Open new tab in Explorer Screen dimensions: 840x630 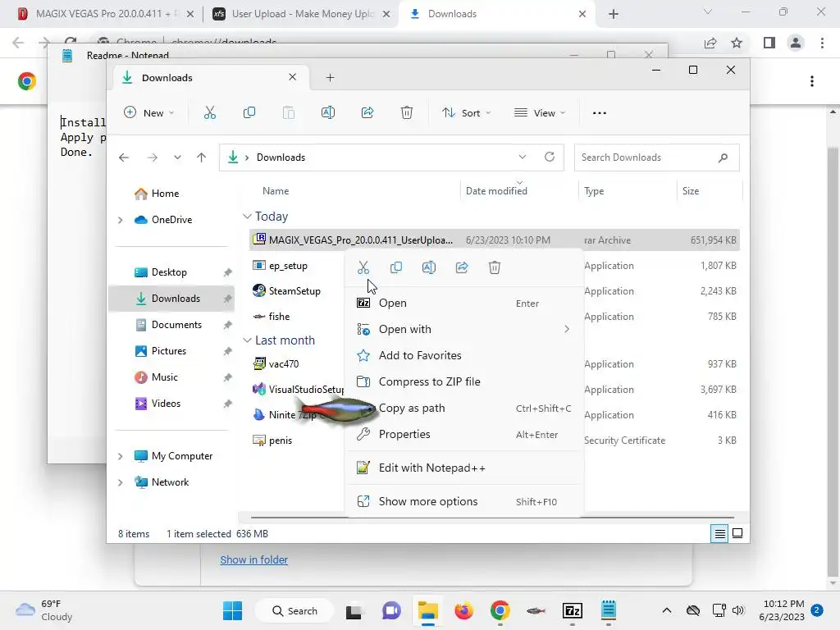[x=330, y=78]
